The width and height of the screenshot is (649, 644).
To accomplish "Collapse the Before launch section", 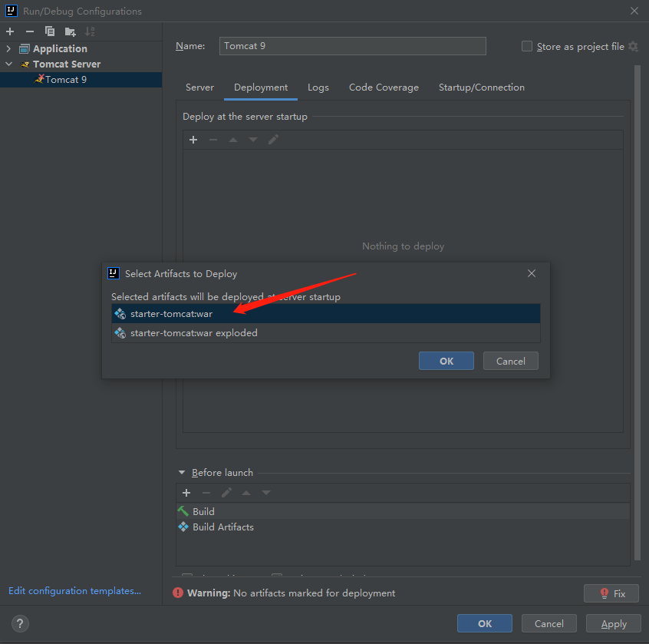I will pos(182,473).
